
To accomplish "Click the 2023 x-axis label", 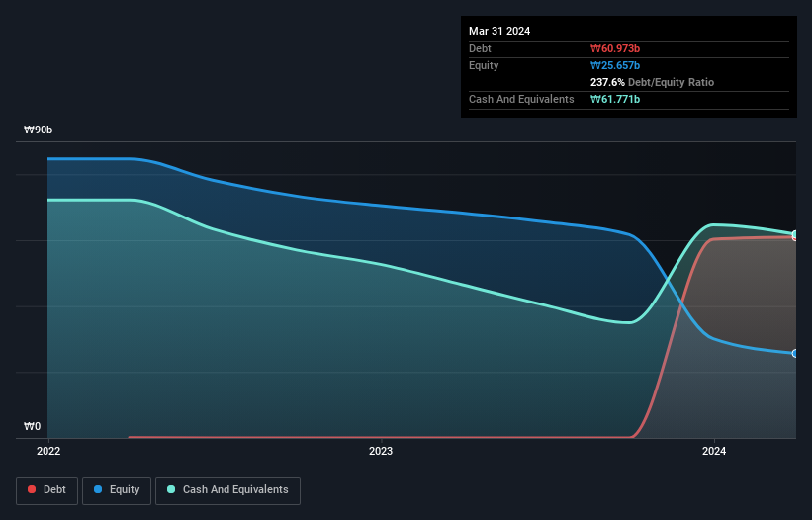I will click(x=381, y=451).
